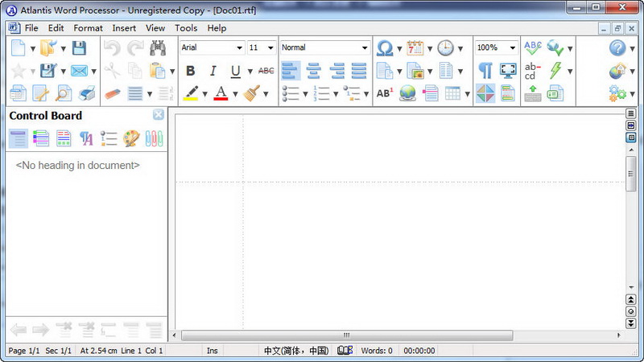Insert table using grid icon
This screenshot has height=362, width=644.
[452, 93]
